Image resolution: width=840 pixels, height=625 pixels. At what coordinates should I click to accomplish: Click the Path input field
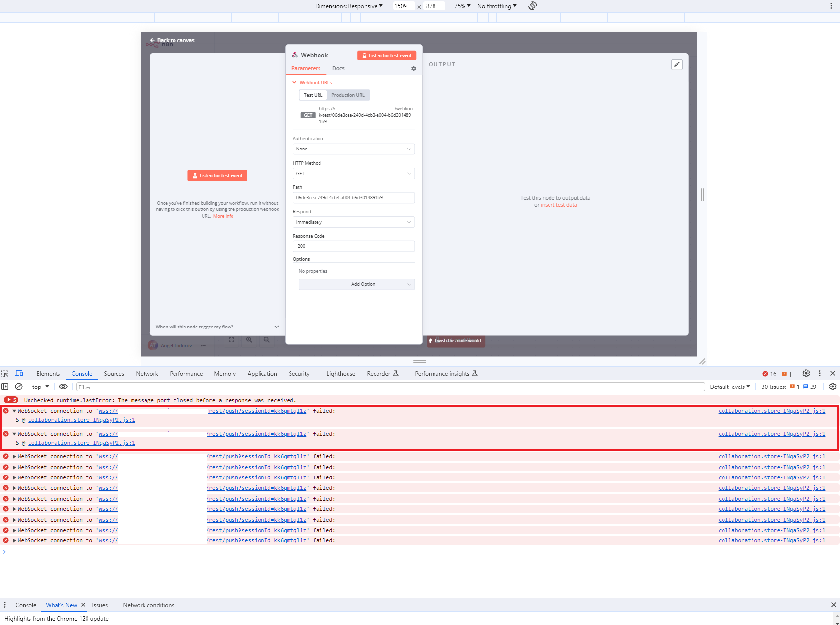click(x=354, y=198)
